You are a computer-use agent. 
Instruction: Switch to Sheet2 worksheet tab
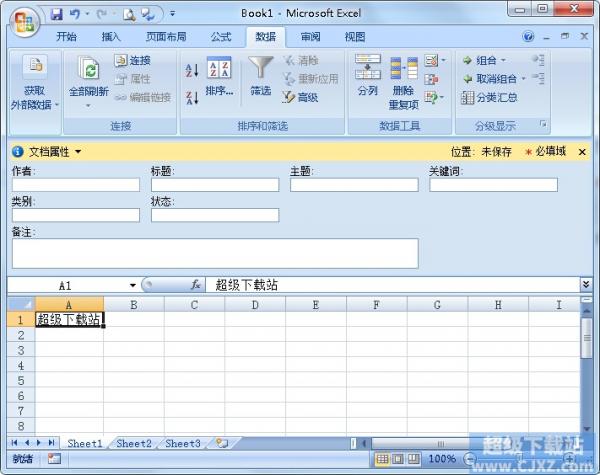[x=134, y=443]
